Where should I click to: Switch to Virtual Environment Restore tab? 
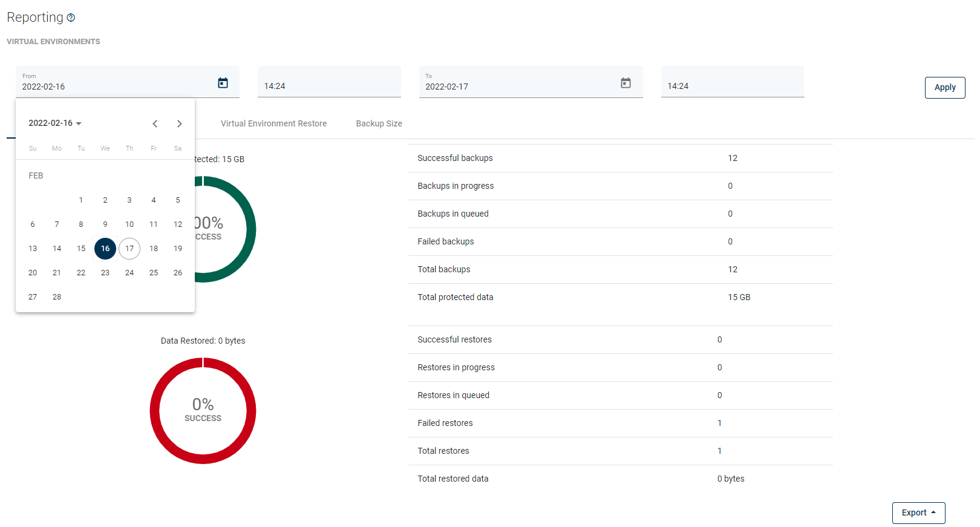pyautogui.click(x=273, y=123)
